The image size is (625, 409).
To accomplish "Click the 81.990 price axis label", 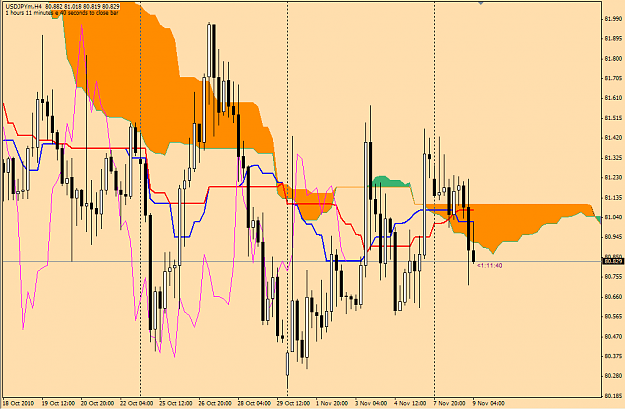I will (613, 18).
